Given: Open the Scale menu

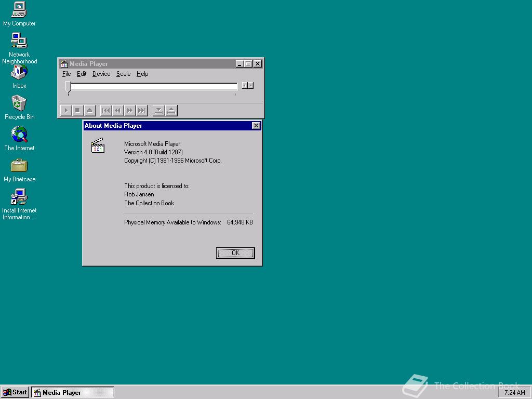Looking at the screenshot, I should point(123,74).
